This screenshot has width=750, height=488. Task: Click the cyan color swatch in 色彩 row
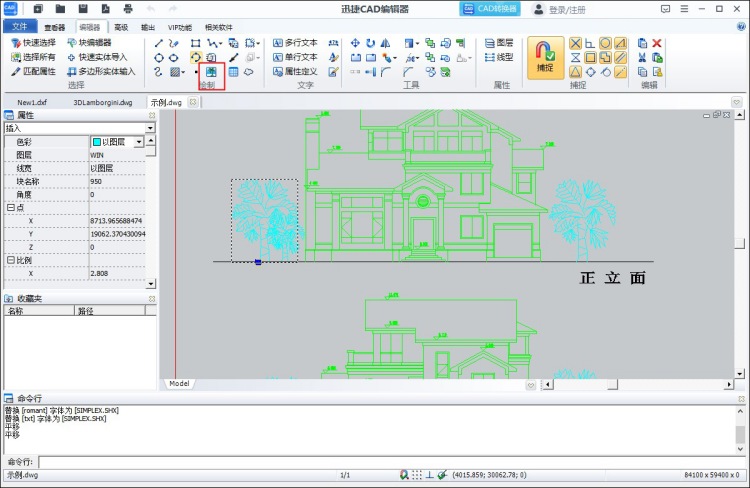point(97,142)
